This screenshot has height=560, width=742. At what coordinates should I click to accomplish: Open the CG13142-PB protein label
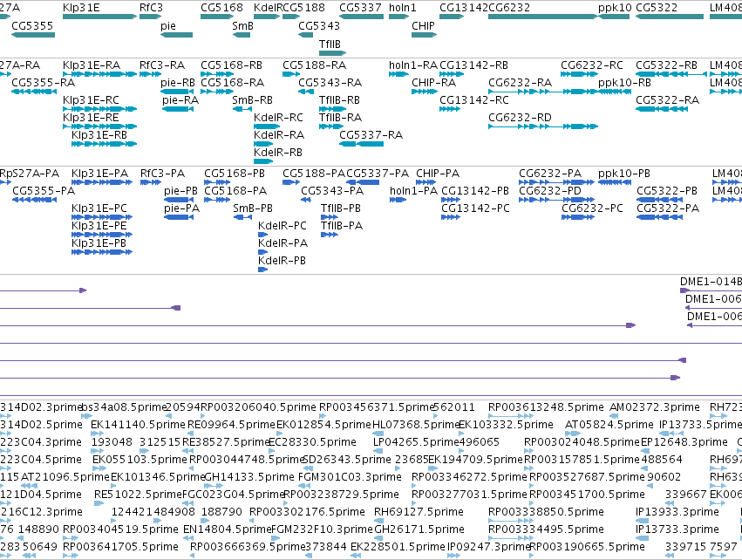[x=475, y=191]
